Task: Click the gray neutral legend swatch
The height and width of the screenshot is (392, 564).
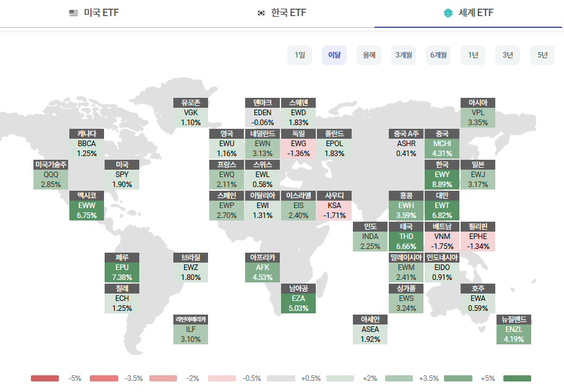Action: tap(281, 378)
